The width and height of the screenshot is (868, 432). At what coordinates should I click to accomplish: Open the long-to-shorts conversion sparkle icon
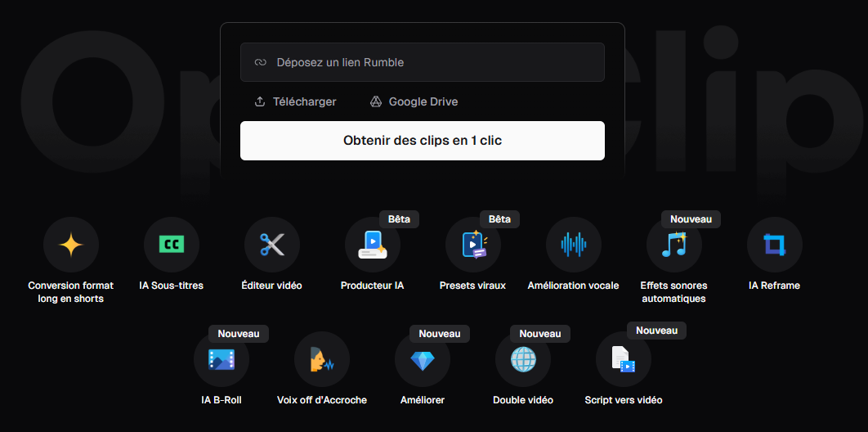71,245
